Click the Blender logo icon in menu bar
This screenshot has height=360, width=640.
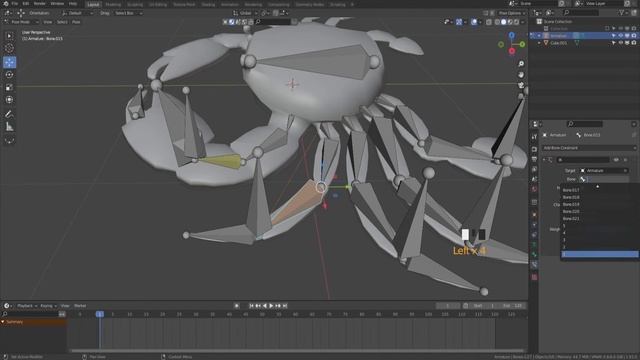point(5,4)
